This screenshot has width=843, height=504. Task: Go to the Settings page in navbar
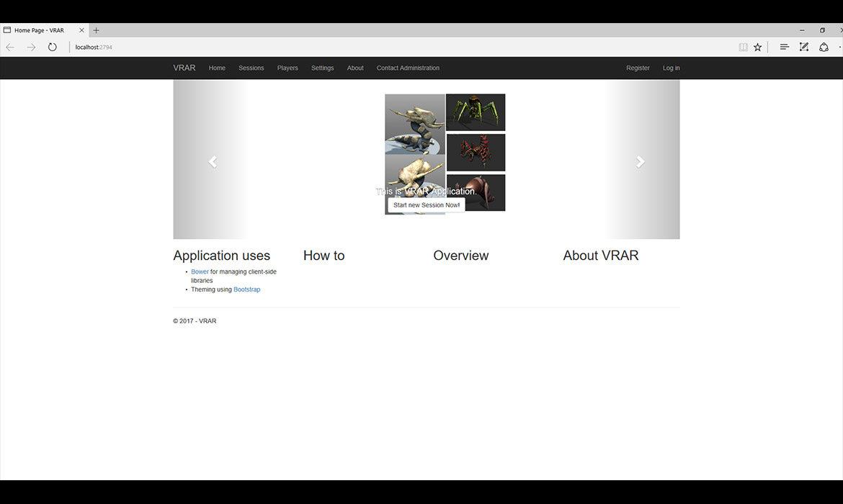click(322, 68)
